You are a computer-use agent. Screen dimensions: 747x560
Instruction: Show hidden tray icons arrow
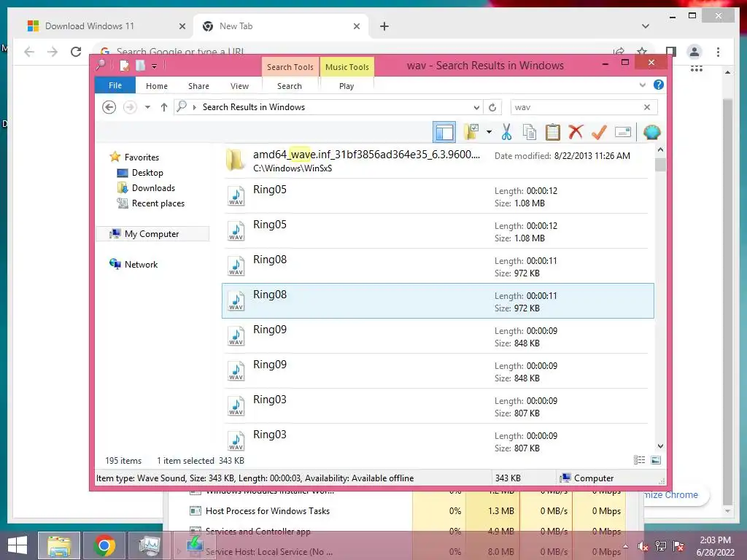click(625, 546)
